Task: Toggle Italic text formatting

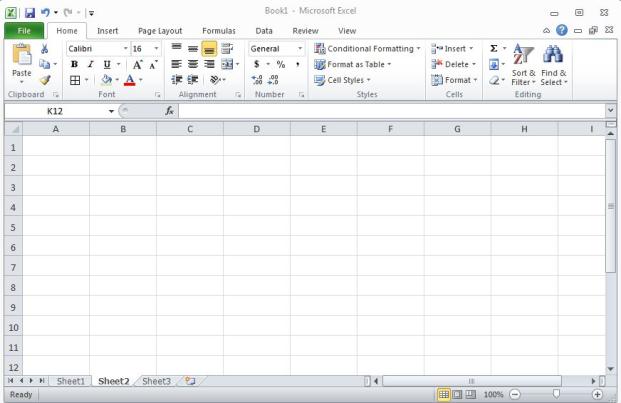Action: (x=89, y=64)
